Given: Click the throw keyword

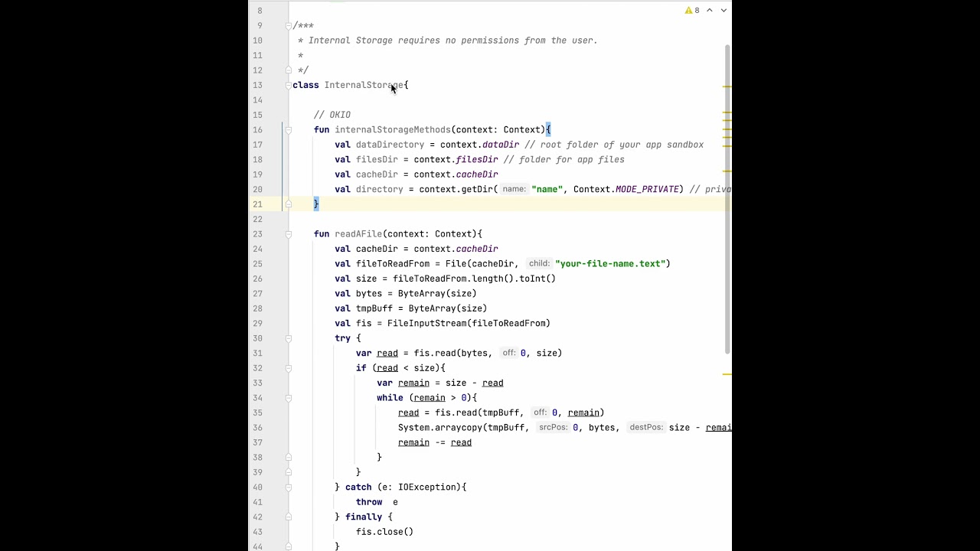Looking at the screenshot, I should (369, 502).
